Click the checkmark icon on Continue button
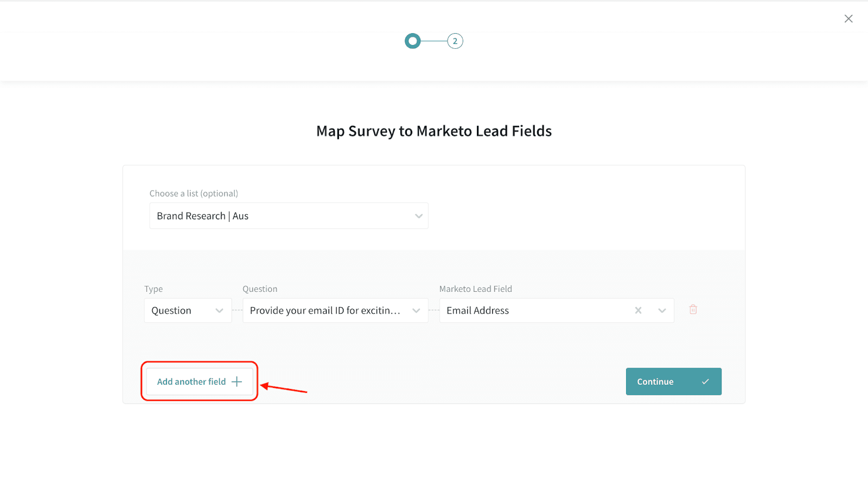Screen dimensions: 868x491 705,382
